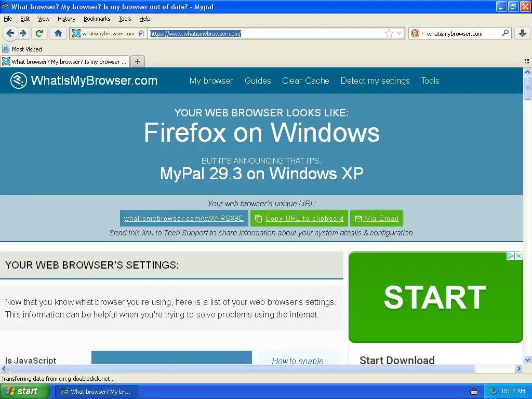The width and height of the screenshot is (532, 399).
Task: Open the downloads arrow button
Action: click(x=523, y=33)
